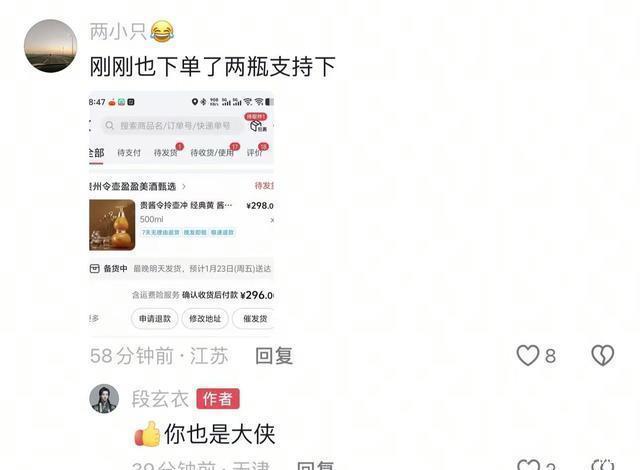The image size is (640, 470).
Task: Open 段玄衣's profile avatar
Action: [104, 399]
